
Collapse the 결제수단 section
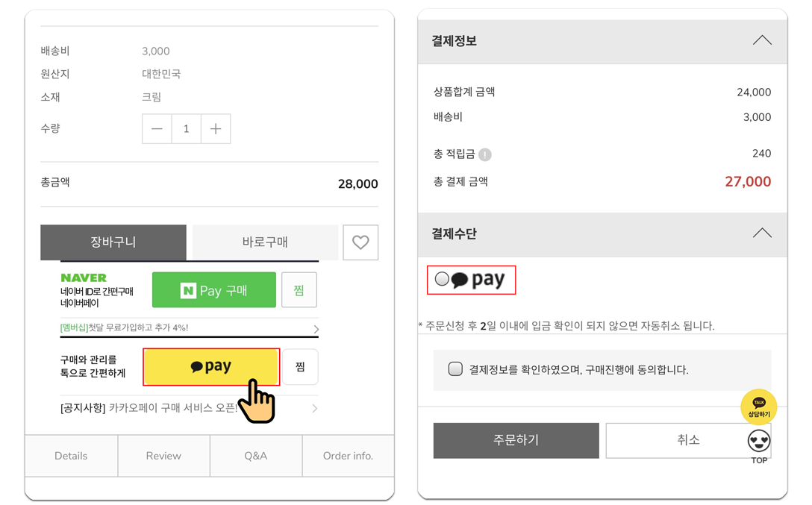[762, 233]
